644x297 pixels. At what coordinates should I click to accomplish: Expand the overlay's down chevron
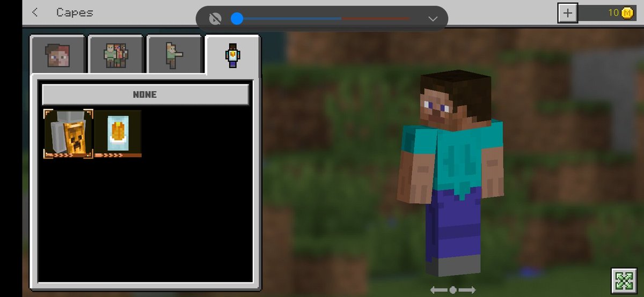point(433,19)
